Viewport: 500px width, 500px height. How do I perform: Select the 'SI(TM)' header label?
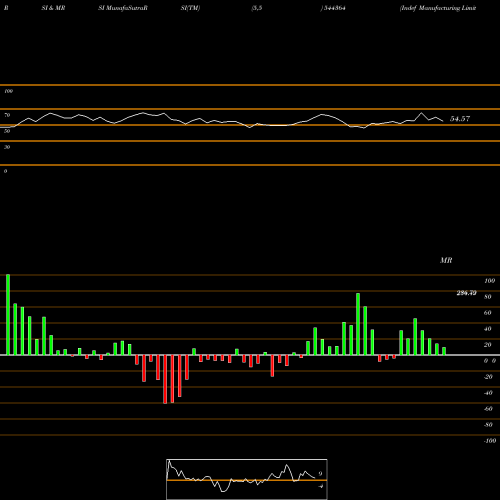coord(190,8)
